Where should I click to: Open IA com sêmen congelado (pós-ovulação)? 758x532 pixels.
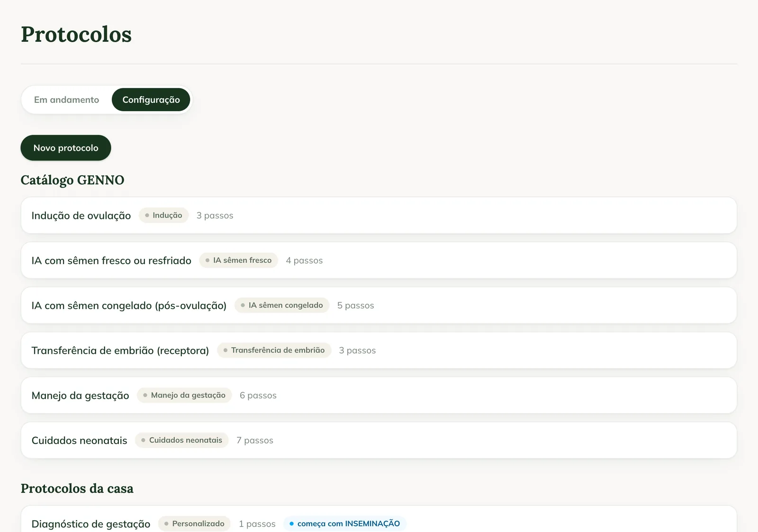click(379, 305)
